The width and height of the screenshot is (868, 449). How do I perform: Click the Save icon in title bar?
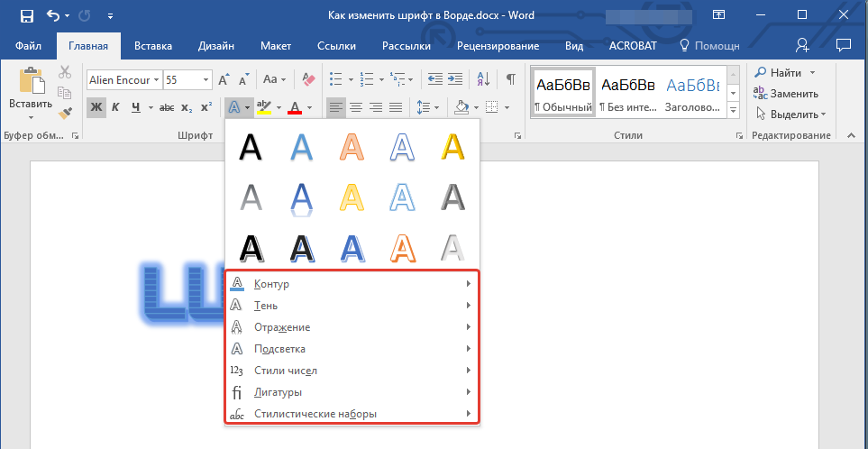click(26, 16)
